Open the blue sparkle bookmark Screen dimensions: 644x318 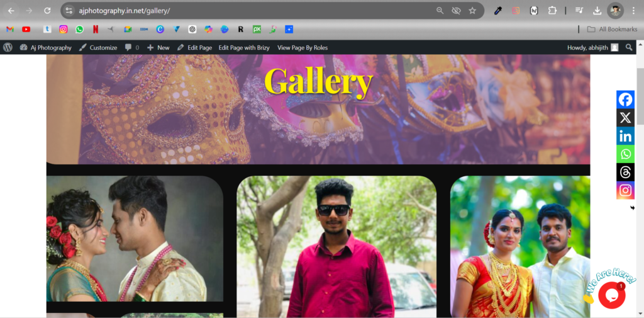point(289,29)
